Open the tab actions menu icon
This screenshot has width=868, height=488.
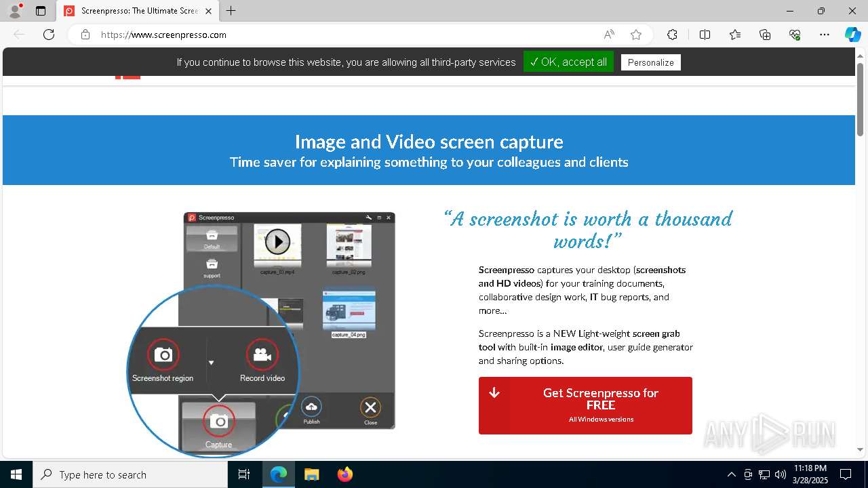(x=41, y=11)
